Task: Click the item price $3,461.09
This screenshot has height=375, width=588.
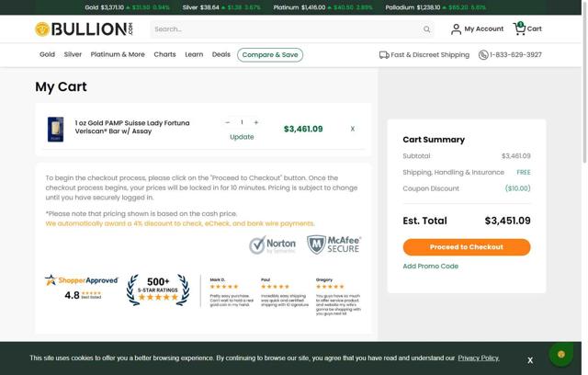Action: 303,129
